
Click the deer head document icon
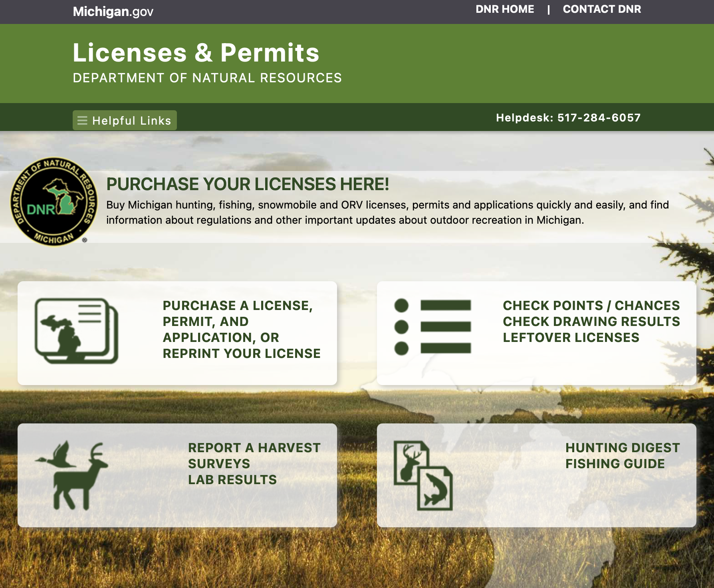[x=411, y=462]
